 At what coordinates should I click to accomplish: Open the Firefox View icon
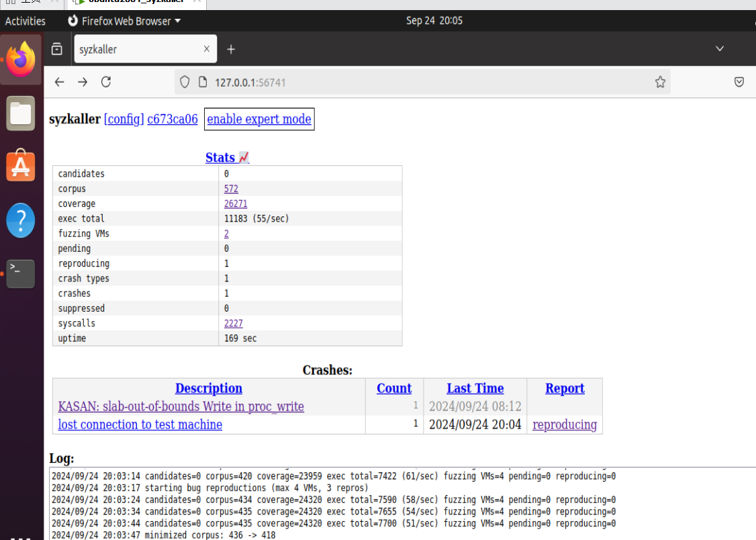(x=57, y=49)
